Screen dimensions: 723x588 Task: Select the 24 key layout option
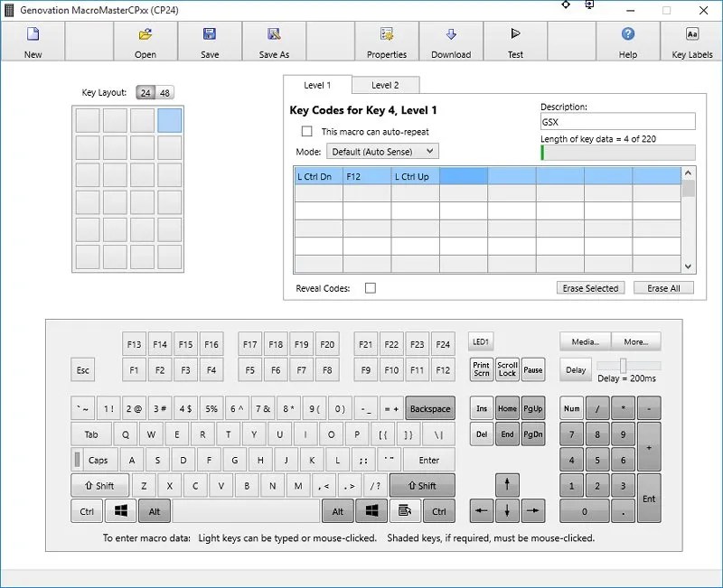(146, 93)
